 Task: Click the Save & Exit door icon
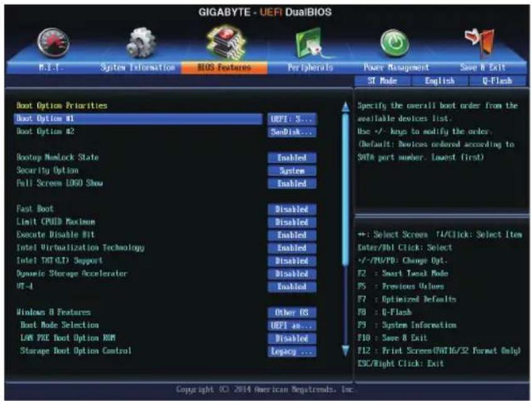coord(480,42)
